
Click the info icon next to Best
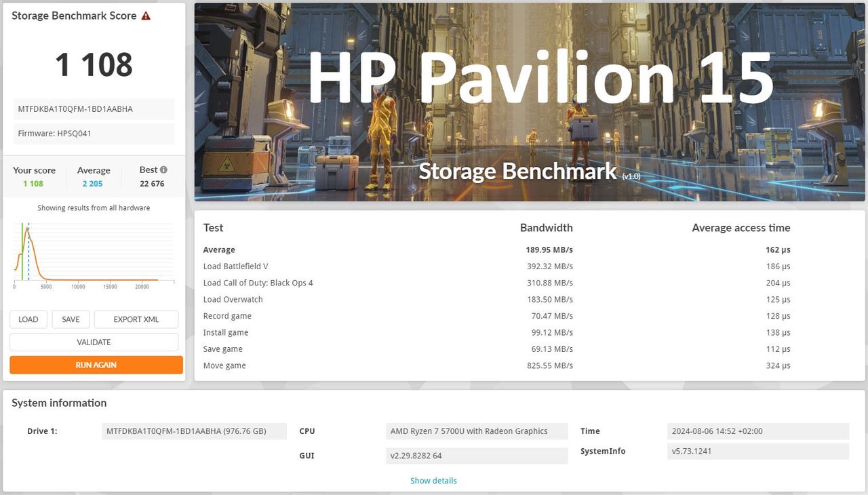tap(163, 170)
